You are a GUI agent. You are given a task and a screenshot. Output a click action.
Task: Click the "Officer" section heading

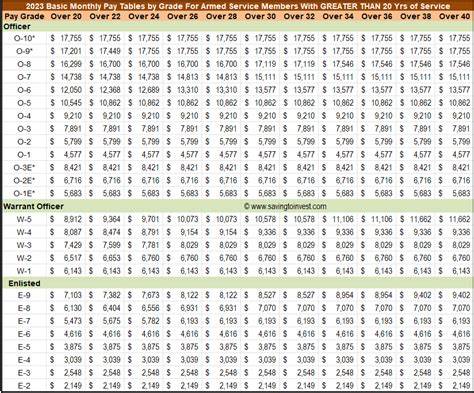pyautogui.click(x=17, y=27)
